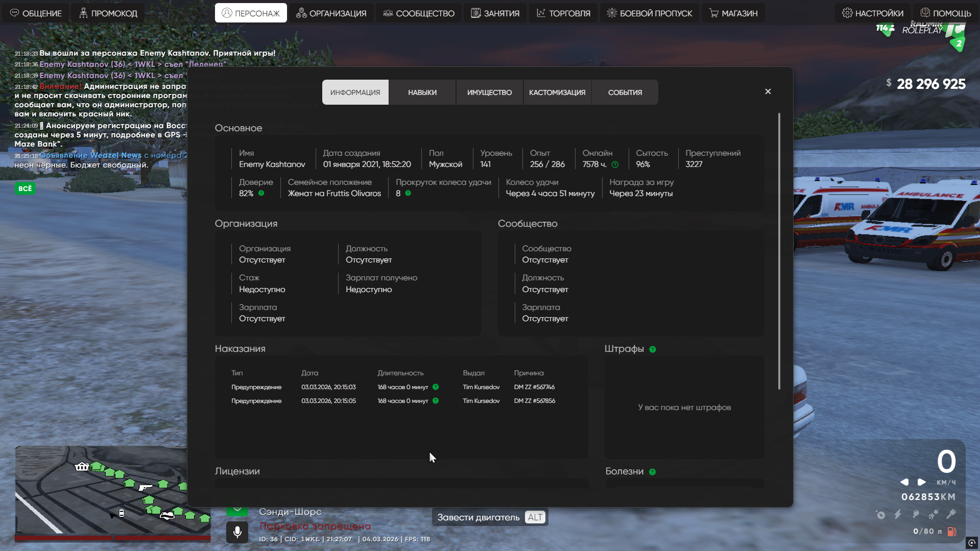Click green icon on first Предупреждение duration

pos(436,387)
